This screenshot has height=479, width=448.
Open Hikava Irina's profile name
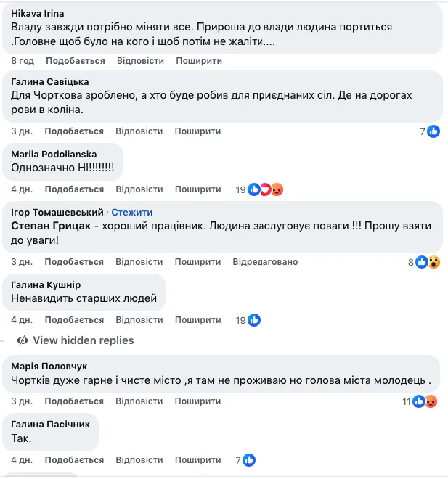tap(38, 13)
